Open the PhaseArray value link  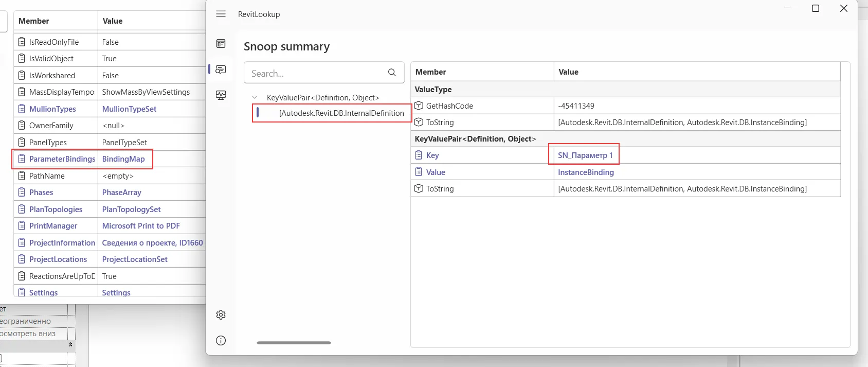pos(121,192)
